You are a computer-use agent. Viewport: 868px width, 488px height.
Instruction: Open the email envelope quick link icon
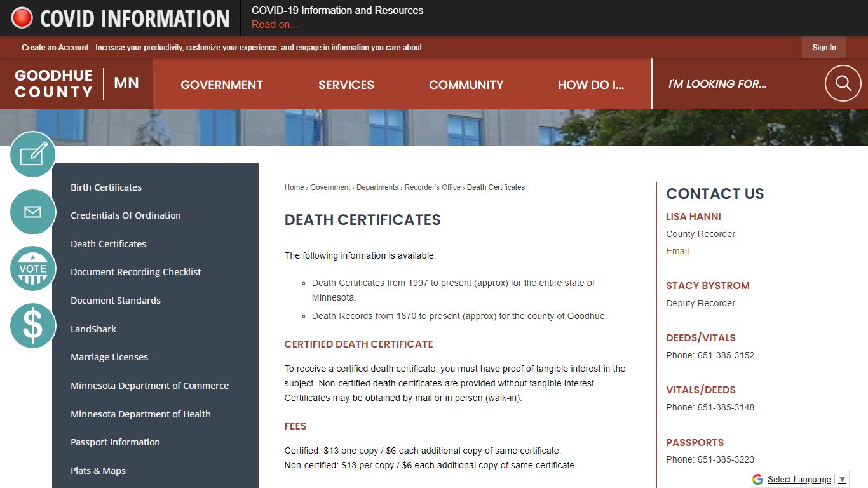(33, 212)
